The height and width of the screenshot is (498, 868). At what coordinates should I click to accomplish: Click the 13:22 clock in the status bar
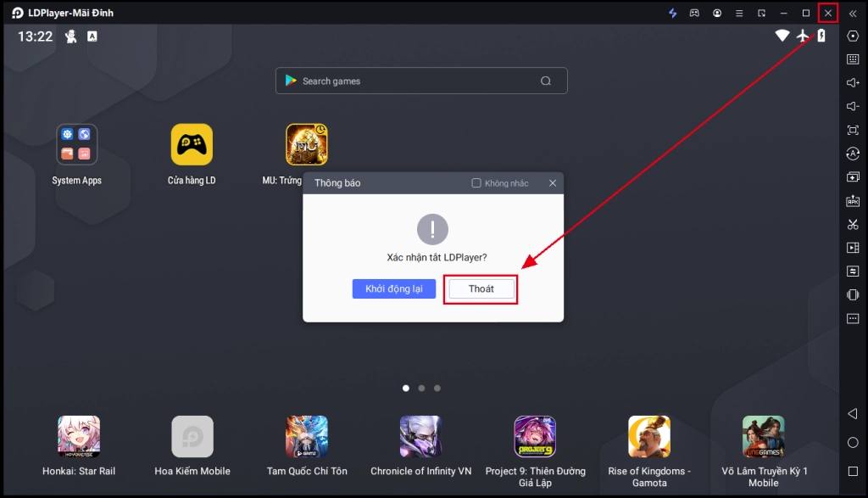35,36
